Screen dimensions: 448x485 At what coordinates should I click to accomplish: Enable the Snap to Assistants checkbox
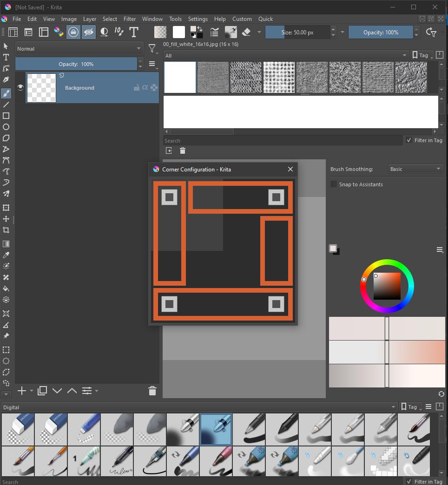point(334,184)
